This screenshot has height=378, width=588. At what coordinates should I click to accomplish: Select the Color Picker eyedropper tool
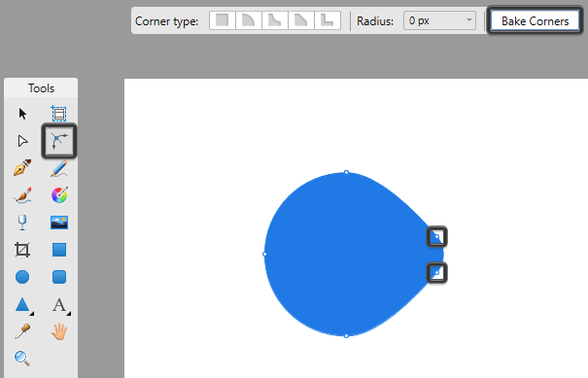[22, 331]
